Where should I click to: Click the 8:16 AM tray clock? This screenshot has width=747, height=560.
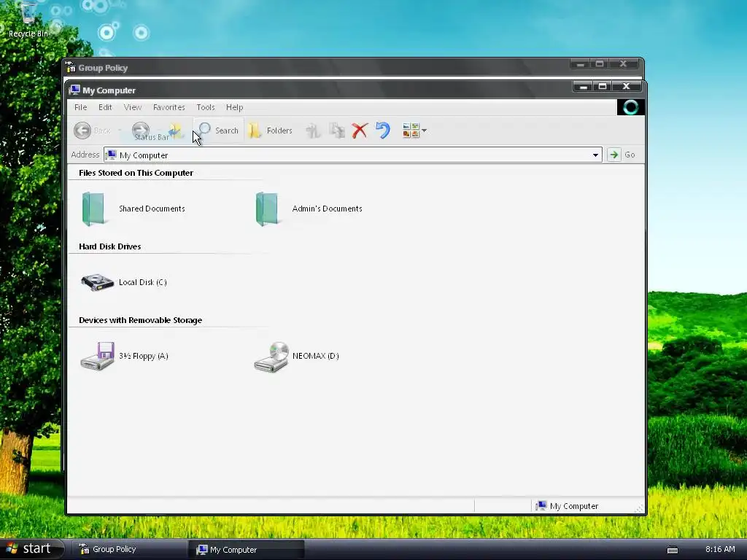click(720, 549)
